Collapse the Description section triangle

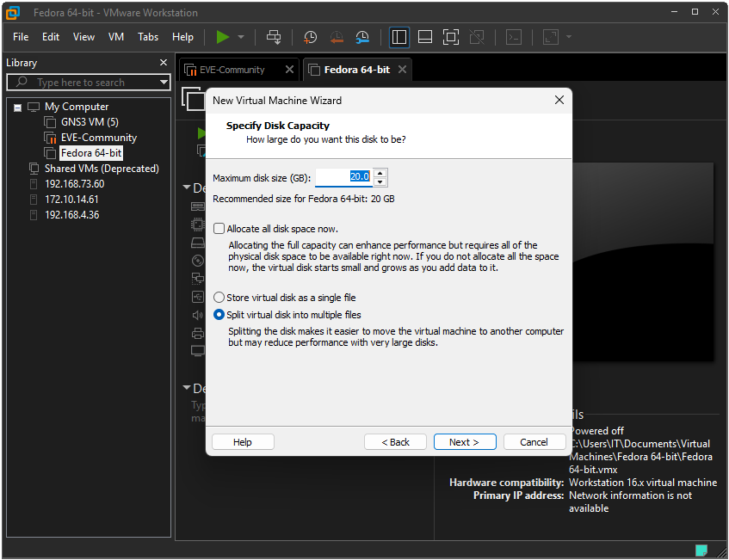187,388
